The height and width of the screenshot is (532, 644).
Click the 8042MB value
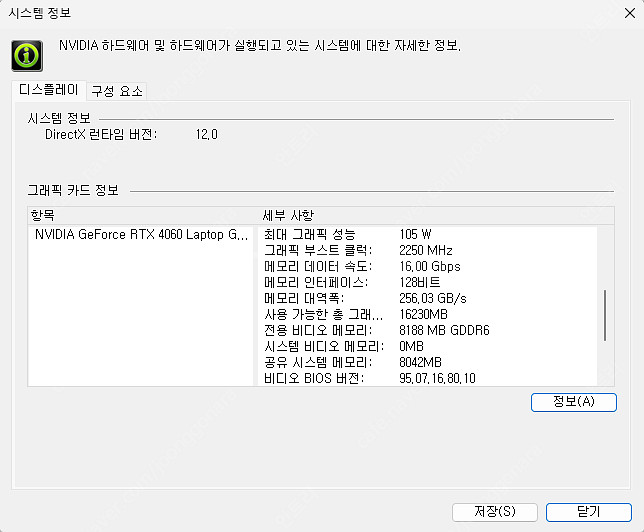421,363
